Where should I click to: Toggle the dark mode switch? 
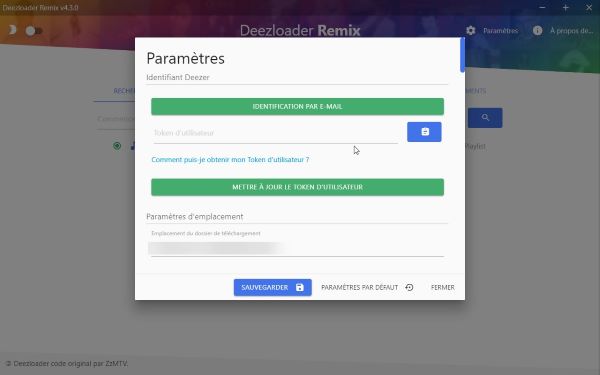coord(34,31)
